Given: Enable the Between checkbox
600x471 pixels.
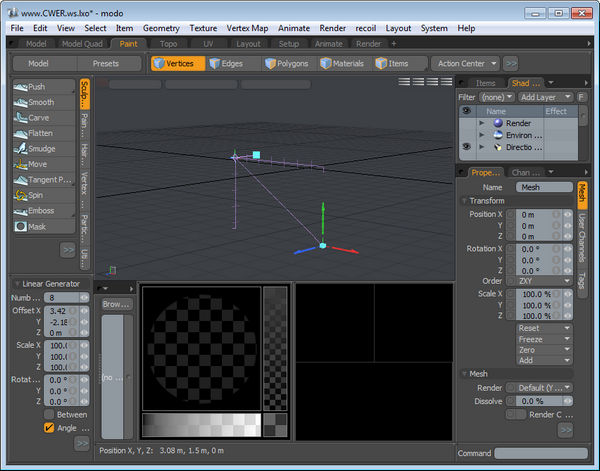Looking at the screenshot, I should click(49, 414).
